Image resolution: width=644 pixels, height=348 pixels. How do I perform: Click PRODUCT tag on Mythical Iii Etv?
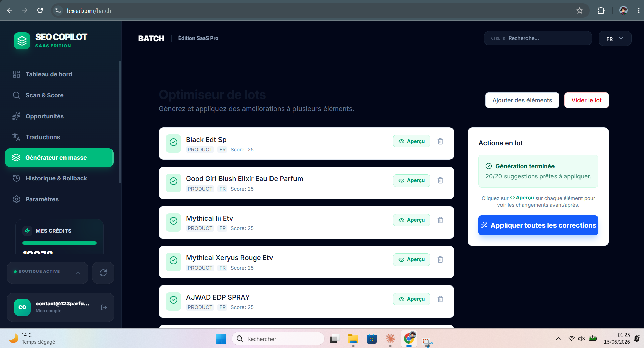(x=200, y=228)
